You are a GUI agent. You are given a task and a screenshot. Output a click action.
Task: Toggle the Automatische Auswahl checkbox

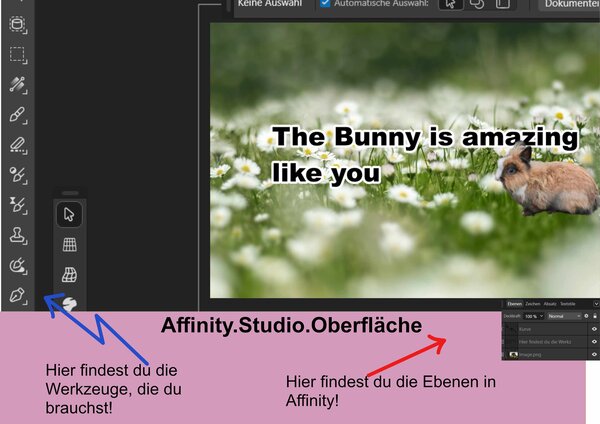325,4
